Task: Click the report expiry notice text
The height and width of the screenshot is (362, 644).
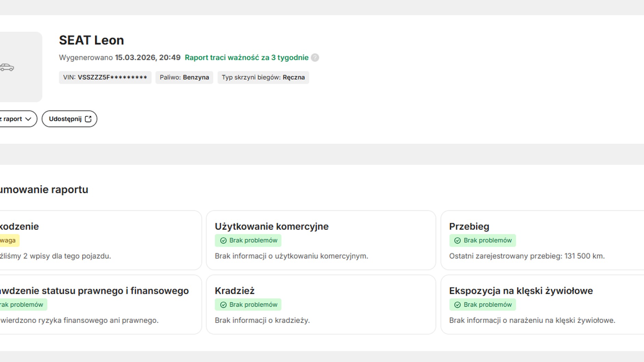Action: pos(246,57)
